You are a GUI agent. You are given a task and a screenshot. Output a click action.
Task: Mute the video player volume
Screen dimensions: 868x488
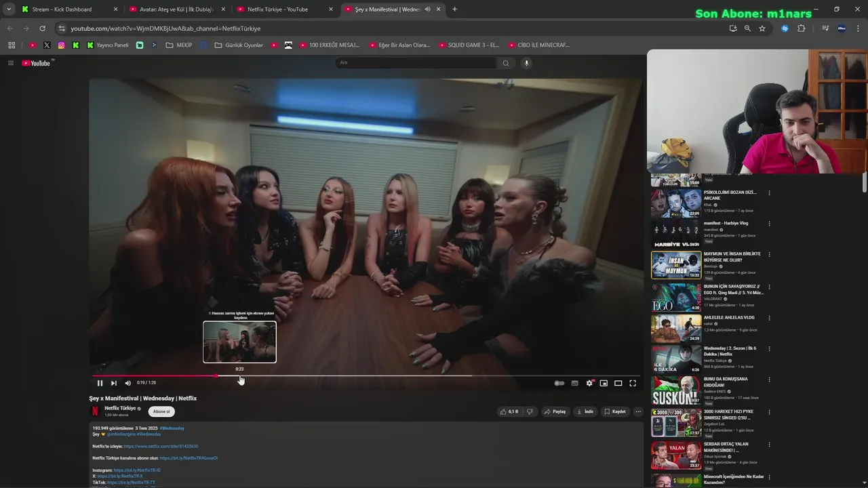click(x=127, y=383)
